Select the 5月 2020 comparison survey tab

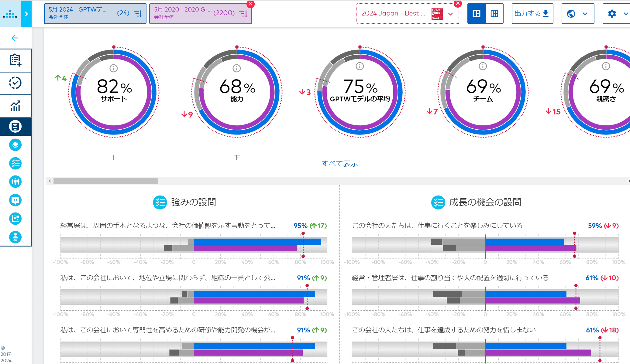pyautogui.click(x=195, y=14)
